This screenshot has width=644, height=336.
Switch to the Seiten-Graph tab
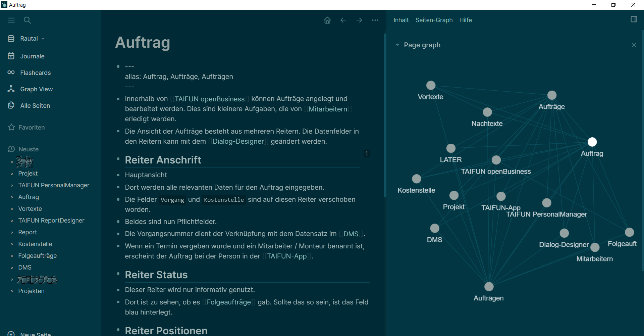(x=434, y=20)
